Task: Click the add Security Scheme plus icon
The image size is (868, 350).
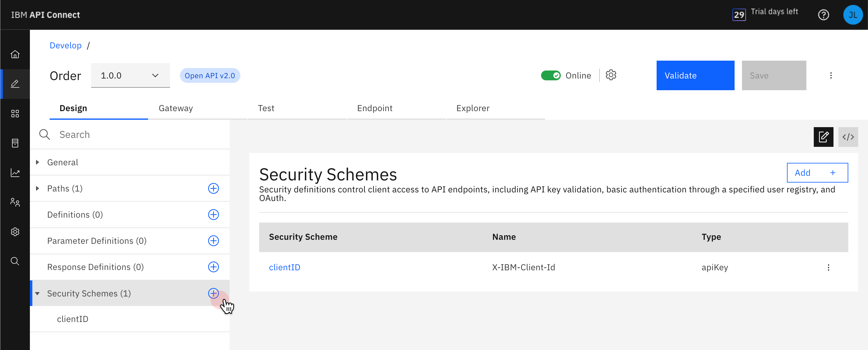Action: (x=213, y=293)
